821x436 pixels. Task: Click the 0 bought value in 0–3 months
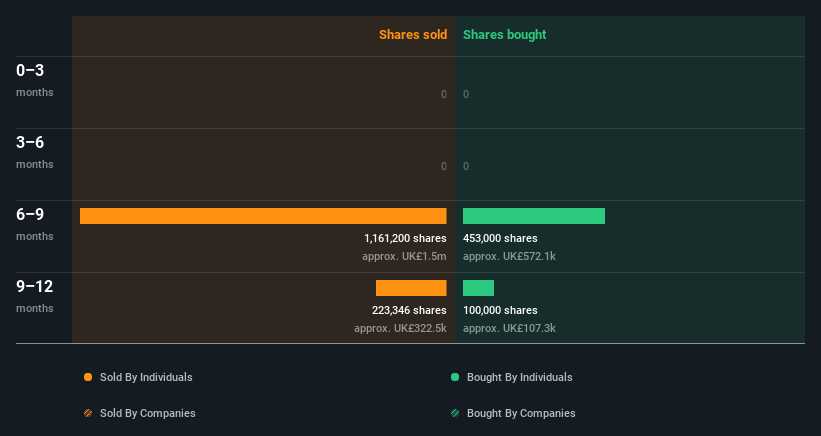[x=466, y=94]
